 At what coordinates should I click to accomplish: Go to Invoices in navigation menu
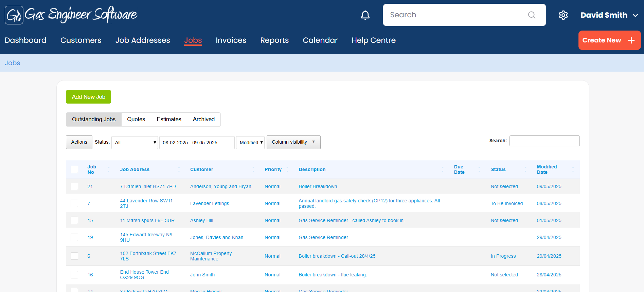pyautogui.click(x=231, y=40)
